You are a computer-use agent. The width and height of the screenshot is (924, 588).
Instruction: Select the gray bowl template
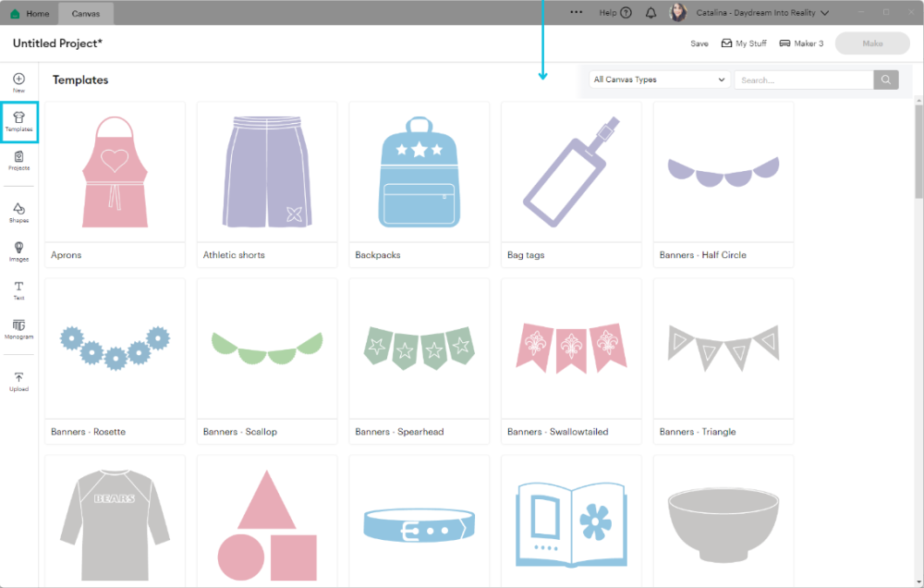point(723,521)
